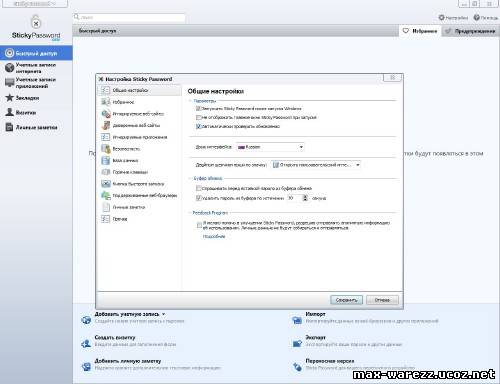Click the Сохранить button in settings dialog
Viewport: 500px width, 384px height.
tap(346, 300)
